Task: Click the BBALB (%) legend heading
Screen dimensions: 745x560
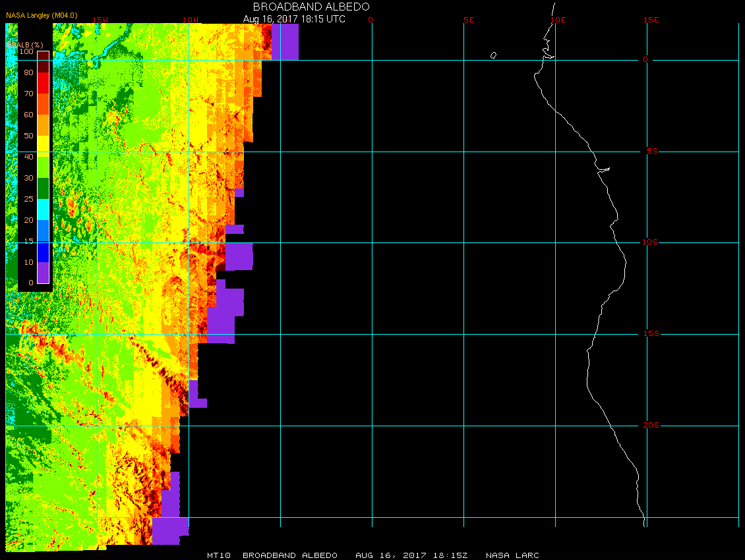Action: pyautogui.click(x=25, y=45)
